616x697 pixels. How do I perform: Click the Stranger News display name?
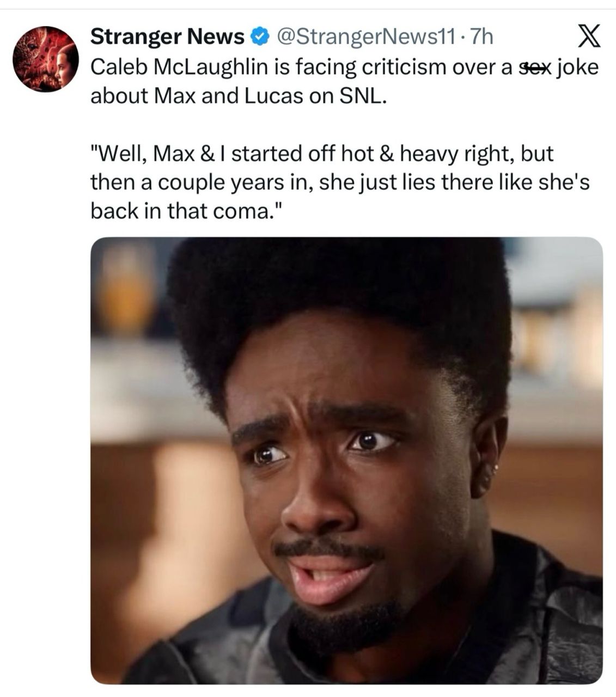pyautogui.click(x=167, y=37)
